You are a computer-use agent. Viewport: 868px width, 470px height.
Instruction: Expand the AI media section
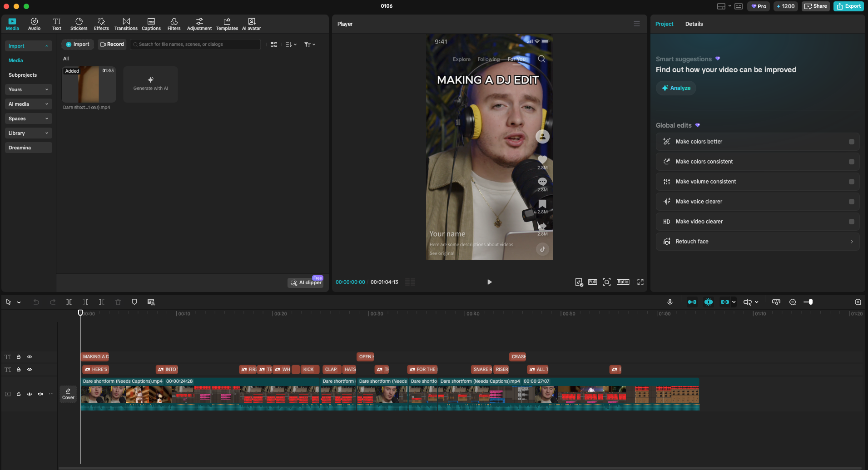coord(28,104)
